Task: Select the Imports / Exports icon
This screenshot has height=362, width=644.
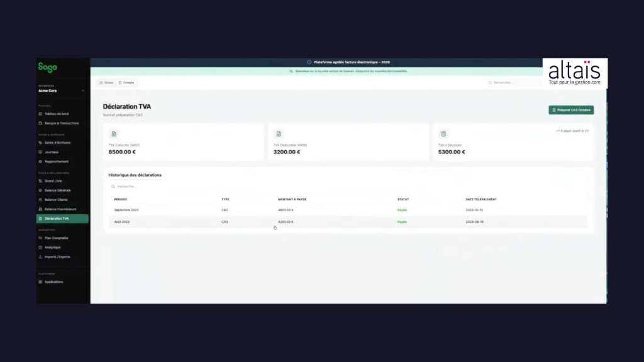Action: [40, 256]
